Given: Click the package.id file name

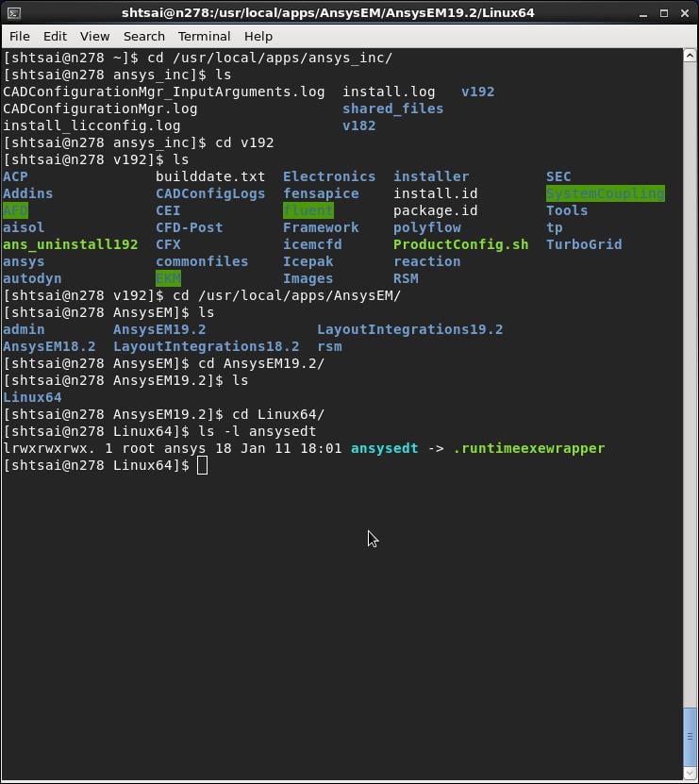Looking at the screenshot, I should coord(435,210).
